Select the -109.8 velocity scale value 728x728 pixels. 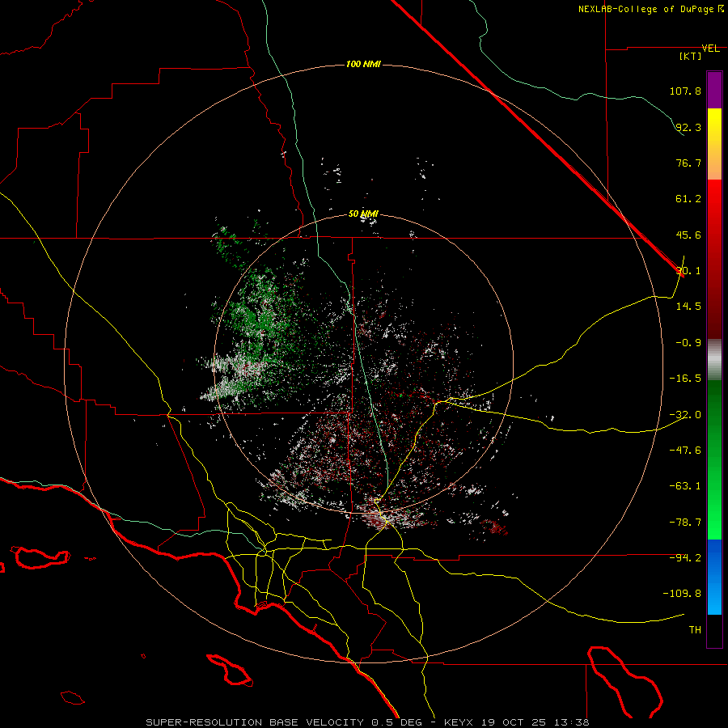point(682,594)
